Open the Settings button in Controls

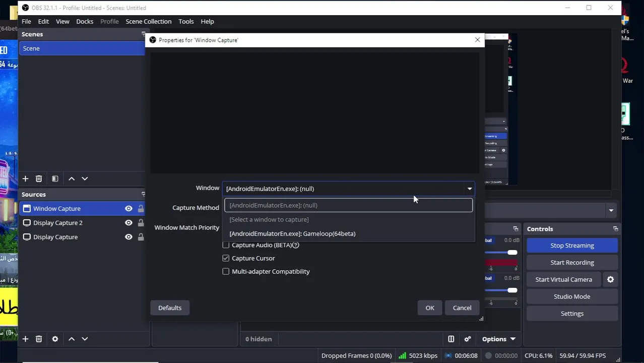click(572, 314)
